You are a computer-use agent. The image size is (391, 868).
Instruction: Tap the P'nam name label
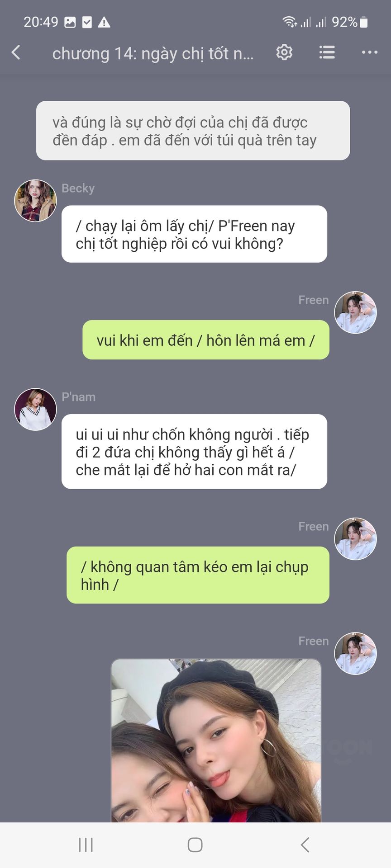click(x=79, y=397)
